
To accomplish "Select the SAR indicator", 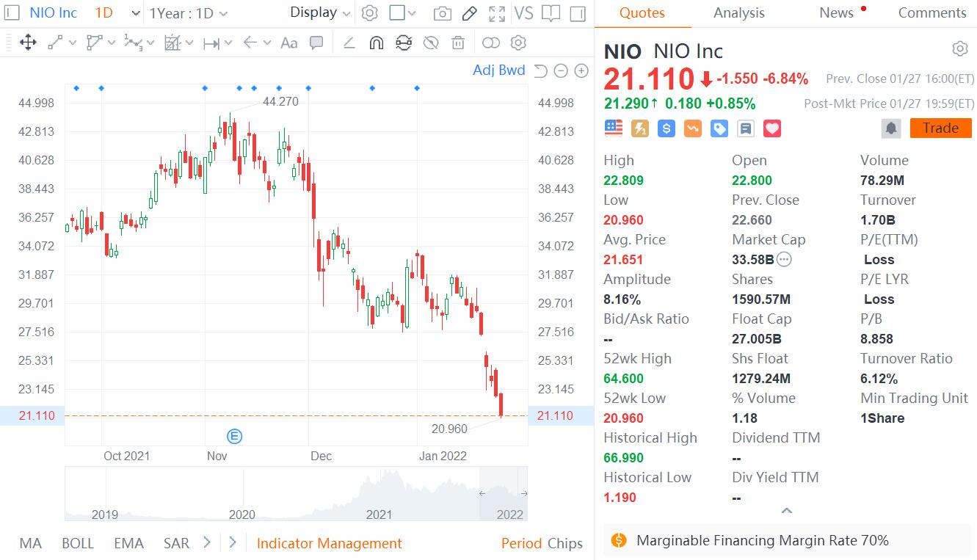I will (x=176, y=544).
